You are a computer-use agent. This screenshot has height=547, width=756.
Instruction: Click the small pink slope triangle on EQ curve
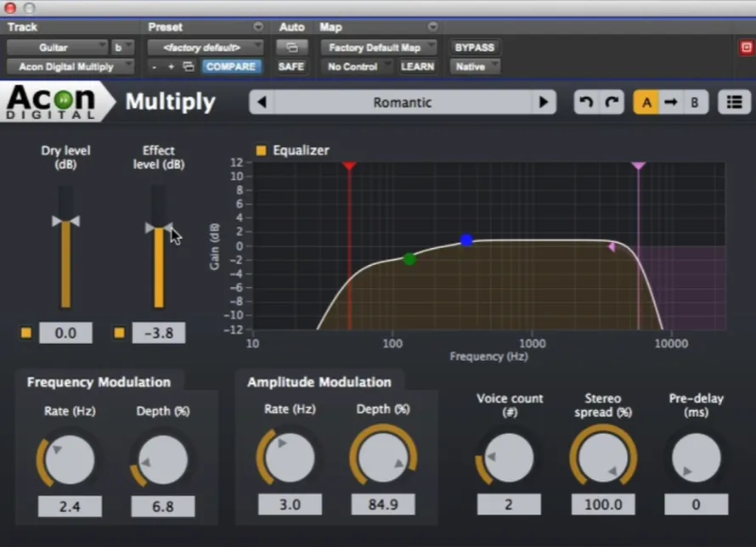[x=612, y=247]
